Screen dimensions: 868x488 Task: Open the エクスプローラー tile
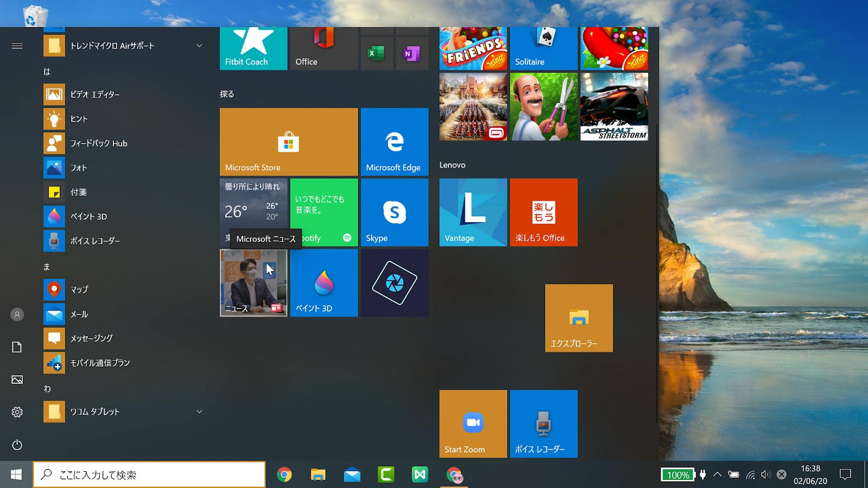[579, 318]
